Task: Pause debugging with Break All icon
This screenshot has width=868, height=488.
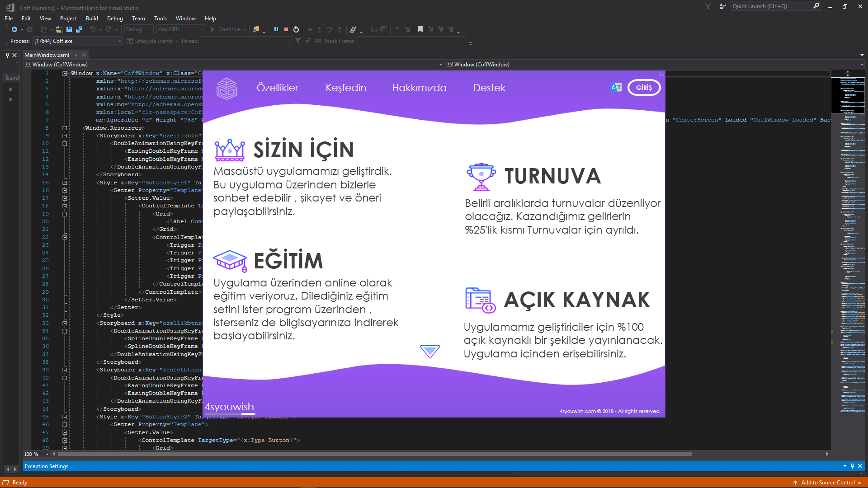Action: click(x=276, y=29)
